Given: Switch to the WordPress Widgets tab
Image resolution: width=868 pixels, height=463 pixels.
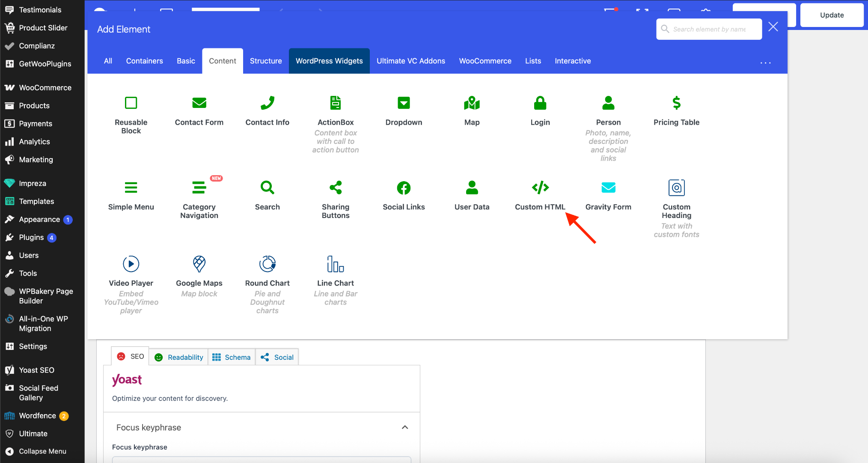Looking at the screenshot, I should [329, 61].
